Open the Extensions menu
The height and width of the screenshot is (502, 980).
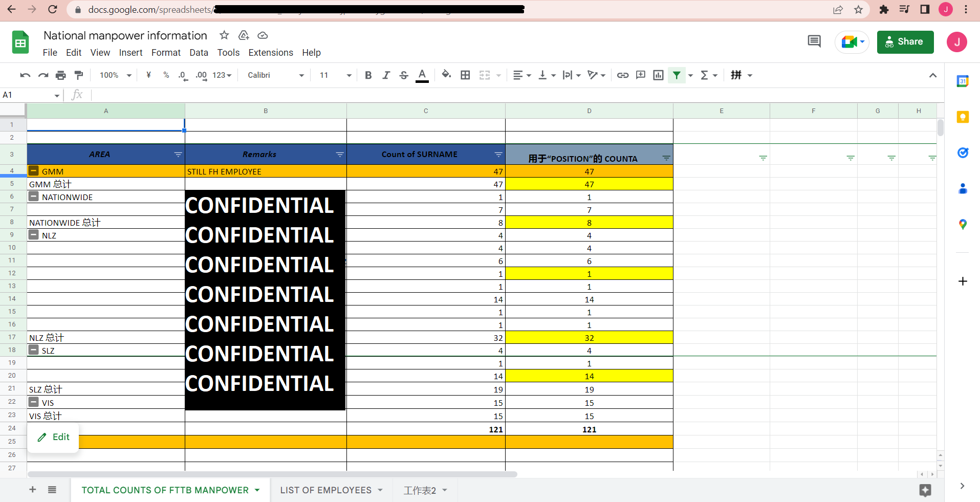[x=271, y=53]
